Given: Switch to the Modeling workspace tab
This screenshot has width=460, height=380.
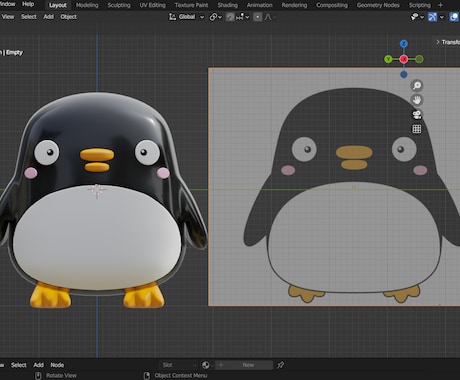Looking at the screenshot, I should tap(87, 5).
